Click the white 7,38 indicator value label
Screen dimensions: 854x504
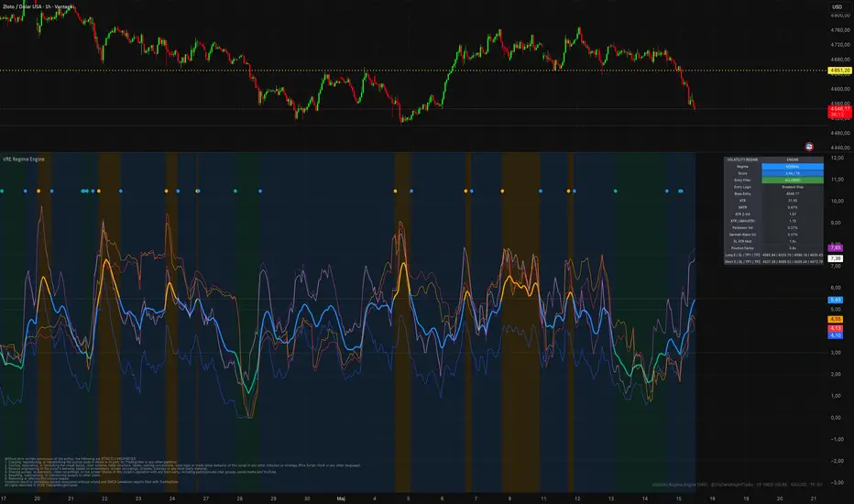click(836, 258)
